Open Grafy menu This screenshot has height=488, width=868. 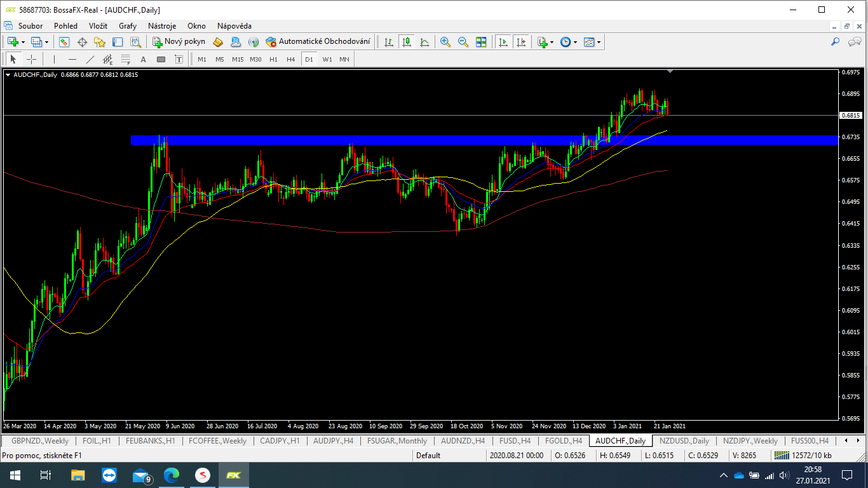point(128,26)
